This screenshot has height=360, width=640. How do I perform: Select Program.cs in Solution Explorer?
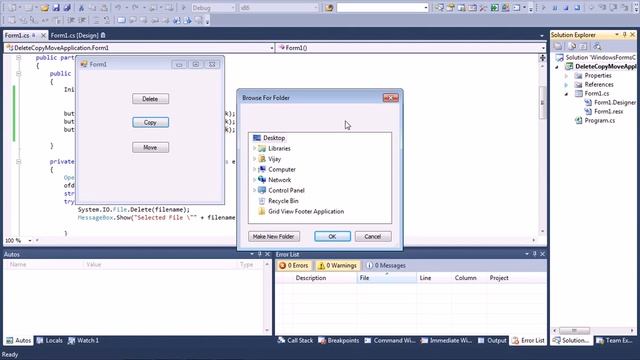pyautogui.click(x=600, y=120)
